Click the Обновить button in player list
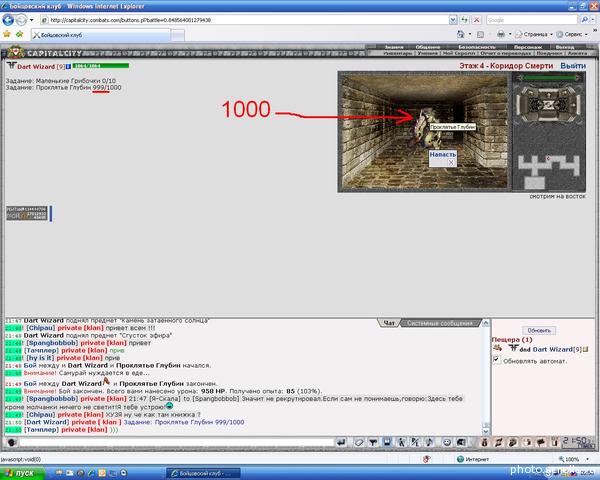The image size is (600, 480). pyautogui.click(x=539, y=330)
